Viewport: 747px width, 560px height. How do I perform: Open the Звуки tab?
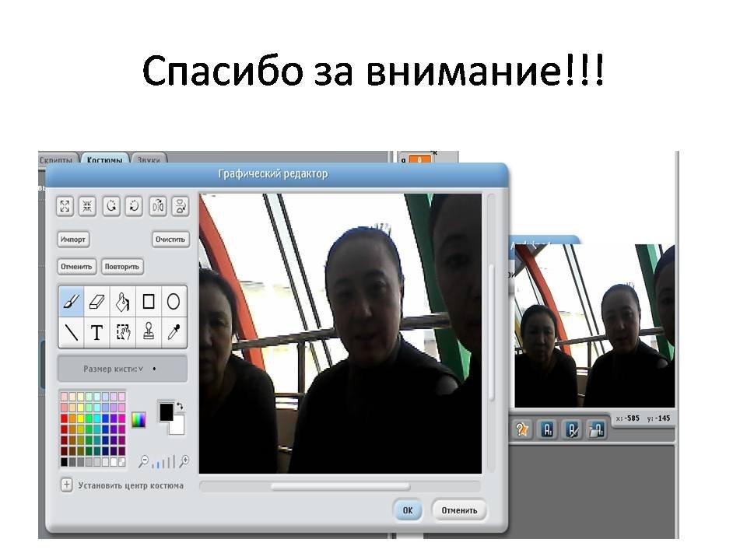(x=147, y=160)
